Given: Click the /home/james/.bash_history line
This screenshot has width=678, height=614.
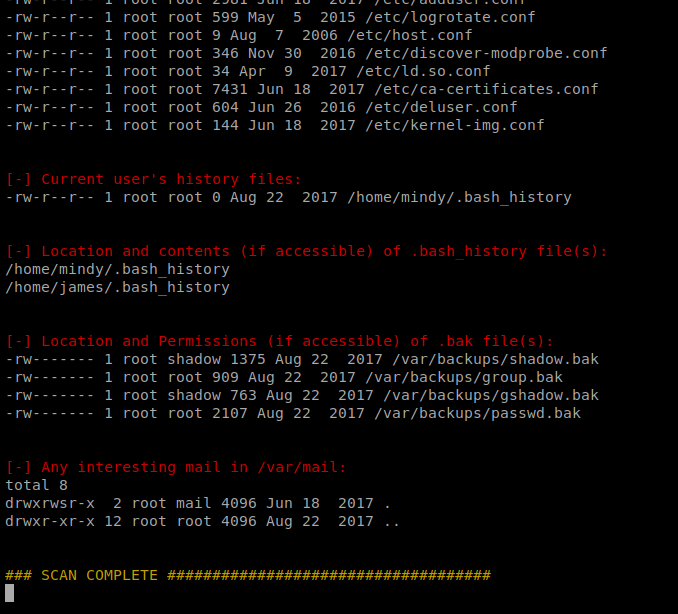Looking at the screenshot, I should [x=117, y=288].
